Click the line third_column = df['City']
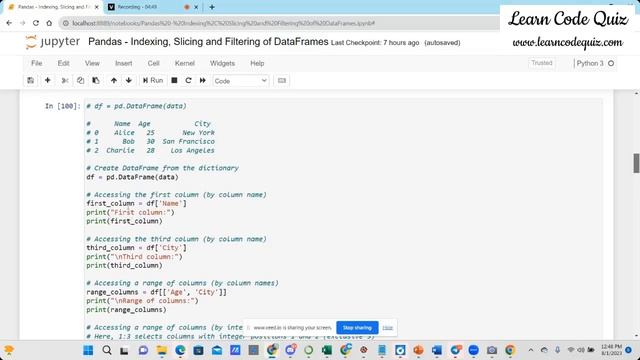Screen dimensions: 640x360 (x=136, y=248)
